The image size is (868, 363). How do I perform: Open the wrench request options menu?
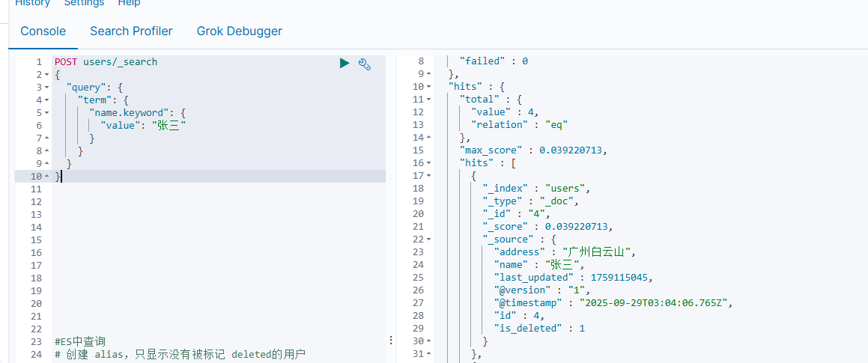(x=364, y=64)
